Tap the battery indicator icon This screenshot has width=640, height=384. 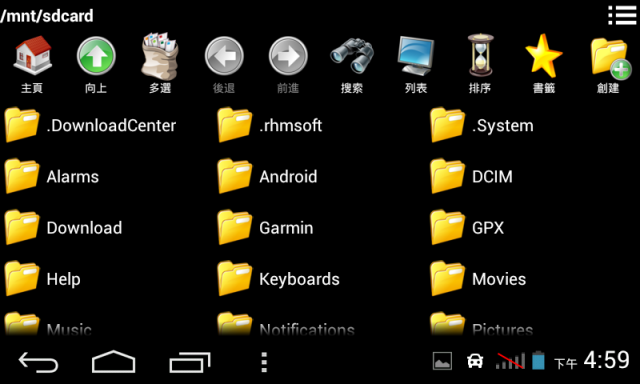[538, 360]
